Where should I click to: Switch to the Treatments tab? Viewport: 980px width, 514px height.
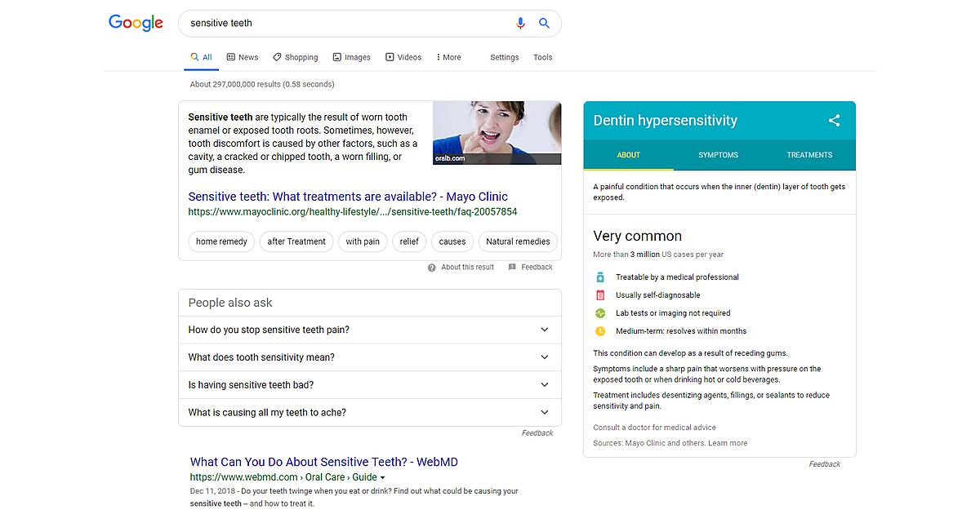coord(809,155)
